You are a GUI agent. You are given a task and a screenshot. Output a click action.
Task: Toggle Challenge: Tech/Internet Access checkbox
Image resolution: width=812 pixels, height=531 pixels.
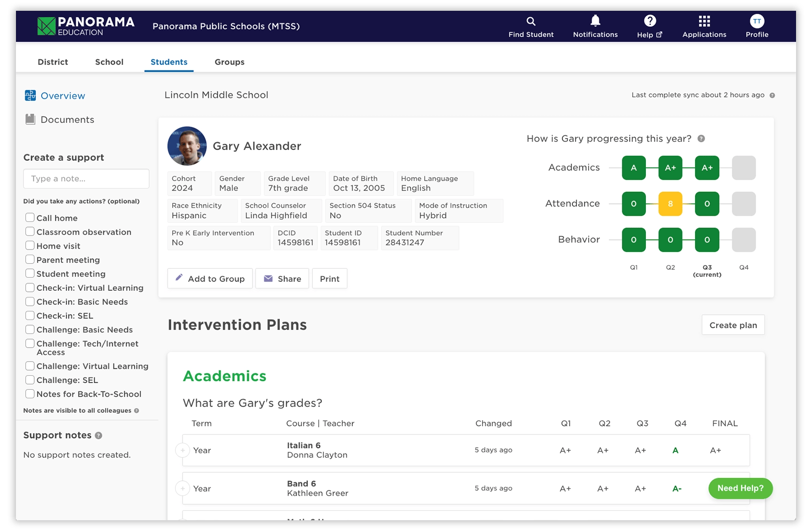coord(30,343)
